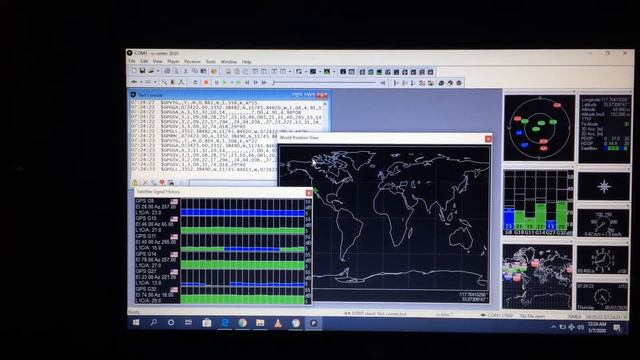Image resolution: width=640 pixels, height=360 pixels.
Task: Click the GPS G14 row label in Signal History
Action: [x=146, y=254]
